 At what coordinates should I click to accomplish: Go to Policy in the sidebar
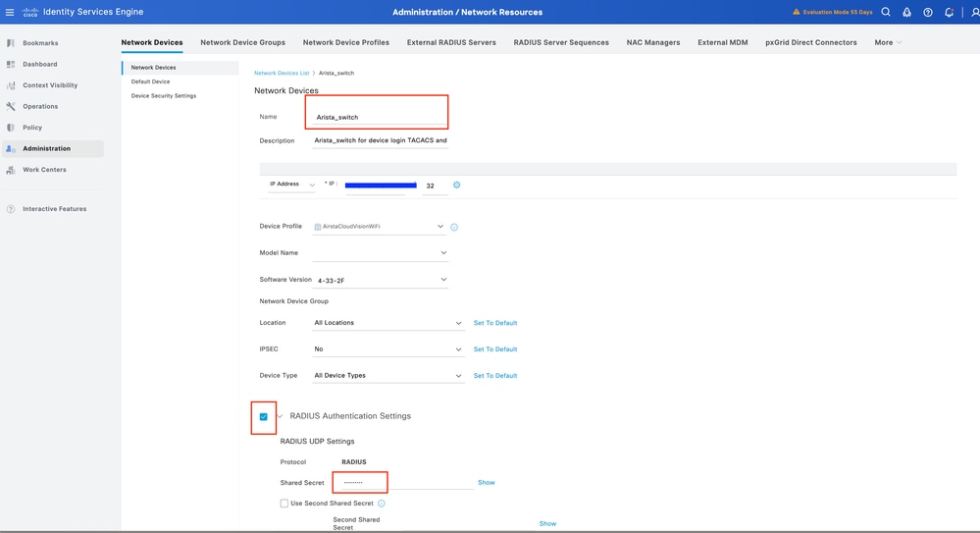pos(32,128)
